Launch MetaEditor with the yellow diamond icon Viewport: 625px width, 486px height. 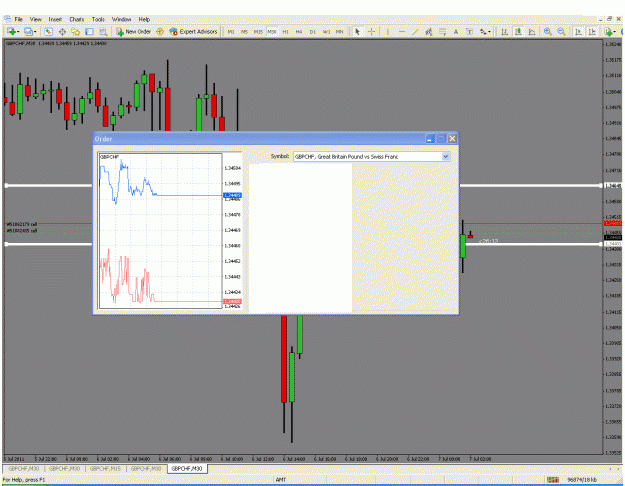tap(160, 31)
